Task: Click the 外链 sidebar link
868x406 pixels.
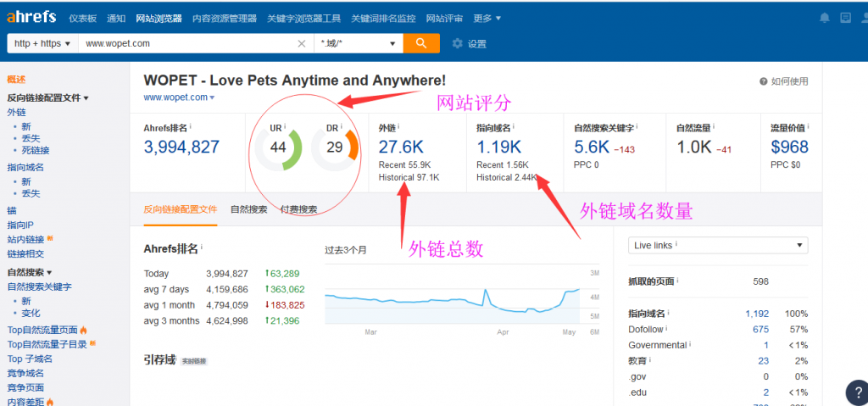Action: pyautogui.click(x=16, y=113)
